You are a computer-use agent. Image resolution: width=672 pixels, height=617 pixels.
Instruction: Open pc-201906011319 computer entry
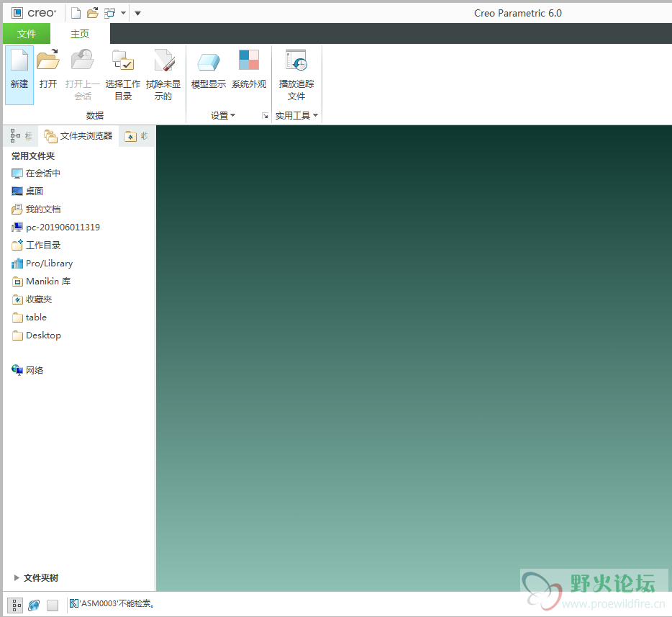point(55,228)
